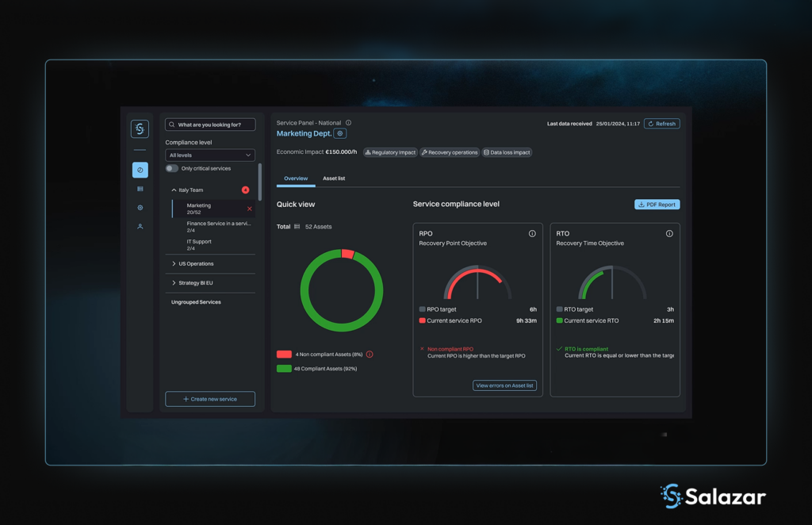
Task: Switch to the Asset list tab
Action: tap(334, 178)
